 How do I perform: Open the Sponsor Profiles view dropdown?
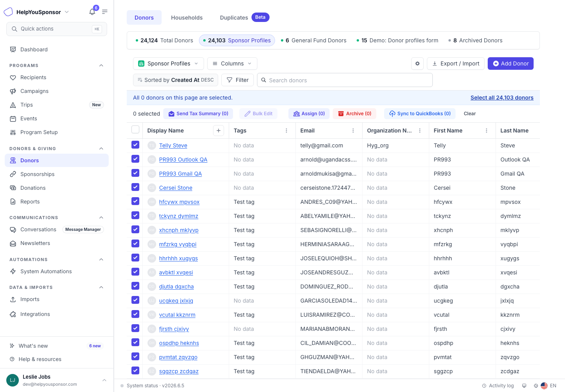(168, 64)
